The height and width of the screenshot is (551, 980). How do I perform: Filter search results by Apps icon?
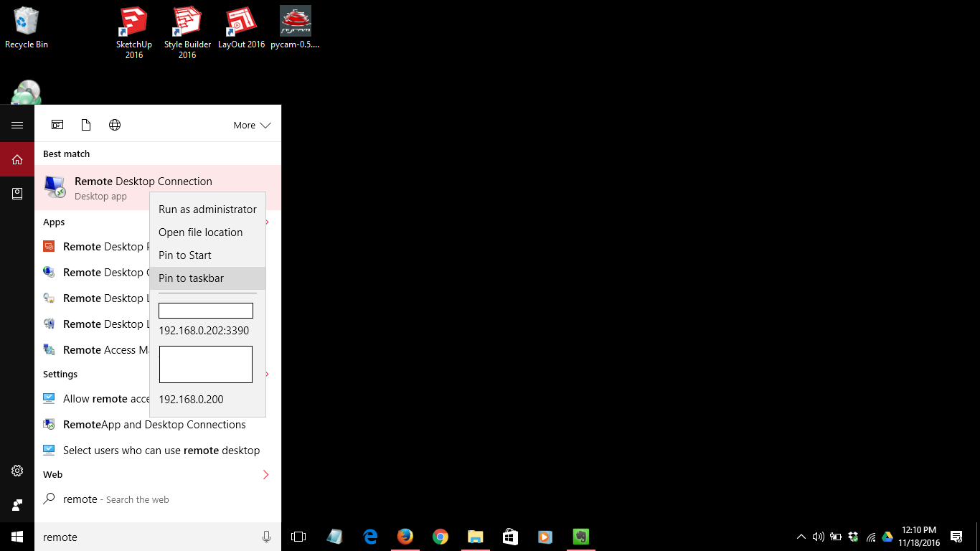pos(57,125)
